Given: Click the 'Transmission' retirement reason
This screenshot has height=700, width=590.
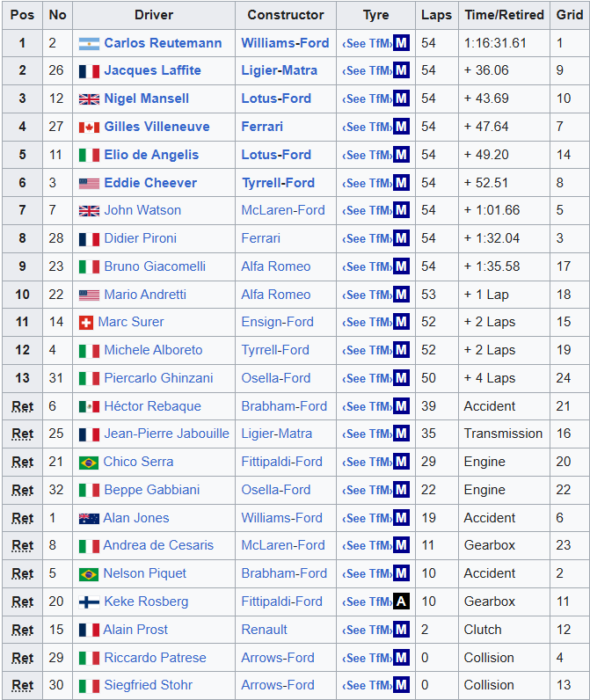Looking at the screenshot, I should pyautogui.click(x=503, y=434).
